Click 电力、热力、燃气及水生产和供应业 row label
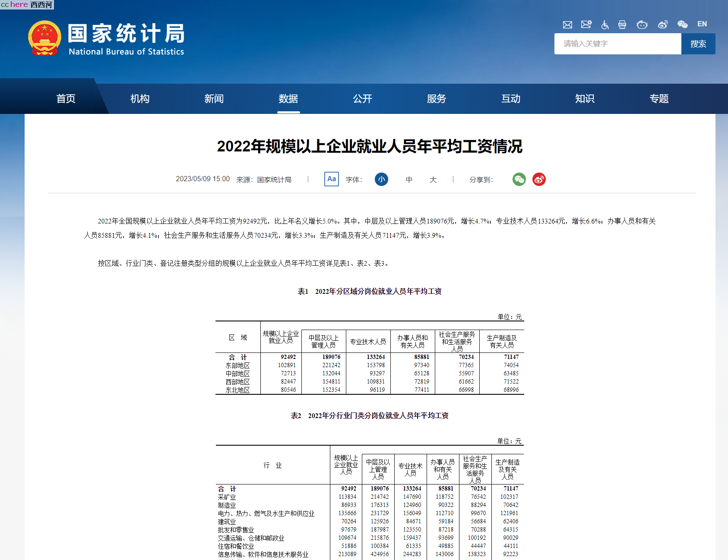Viewport: 728px width, 560px height. [x=266, y=513]
